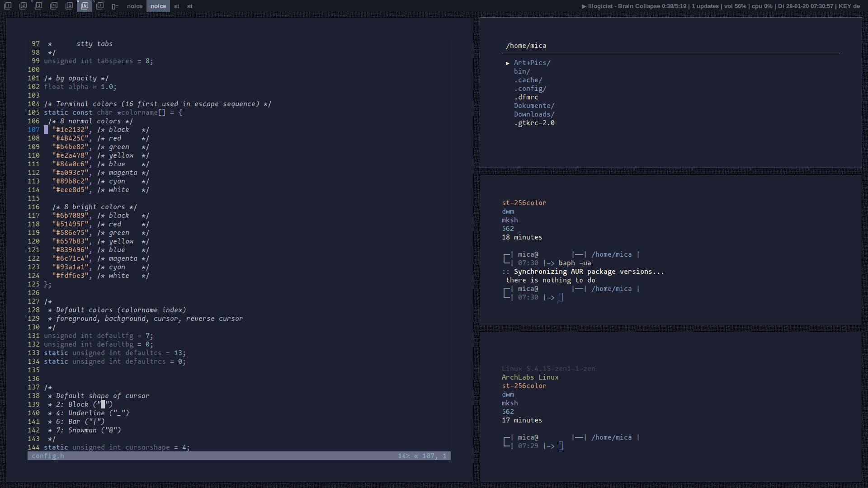
Task: Click 'Linux 5.4.15-zen1-1-zen' kernel text
Action: pos(548,369)
